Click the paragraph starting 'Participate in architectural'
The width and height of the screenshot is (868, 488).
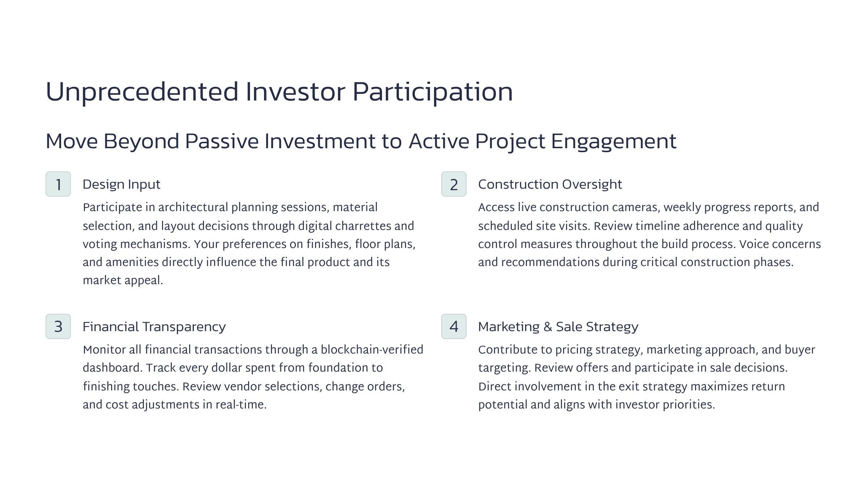pos(249,244)
